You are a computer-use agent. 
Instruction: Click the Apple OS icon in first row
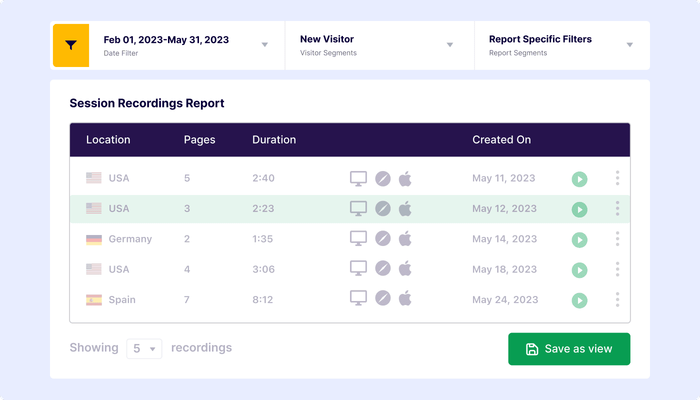coord(405,179)
